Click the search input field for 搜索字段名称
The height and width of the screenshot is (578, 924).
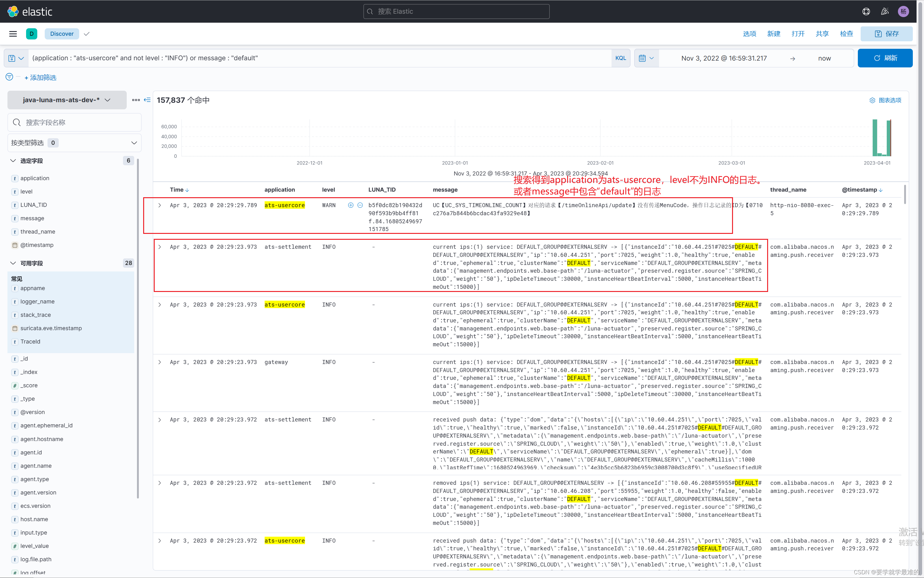point(72,122)
